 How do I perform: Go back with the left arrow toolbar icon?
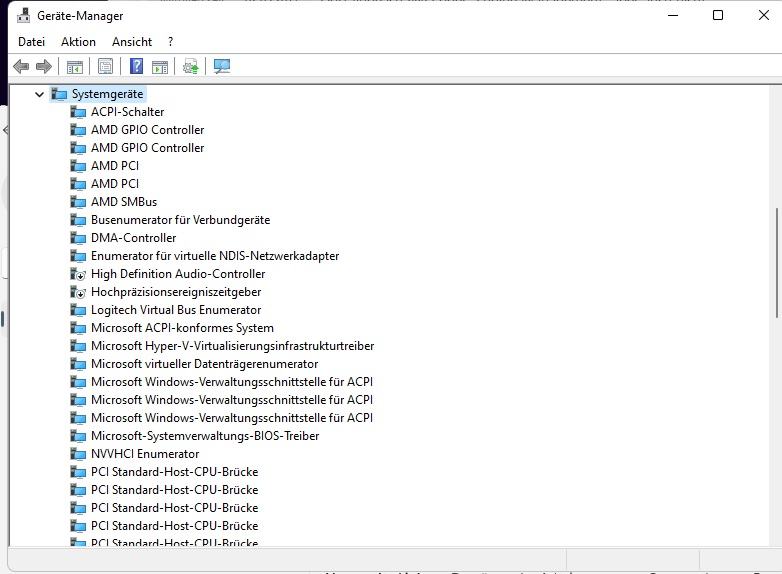(x=21, y=66)
